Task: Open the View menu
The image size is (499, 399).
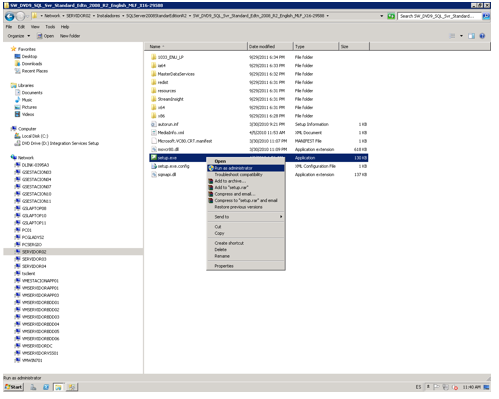Action: click(x=35, y=27)
